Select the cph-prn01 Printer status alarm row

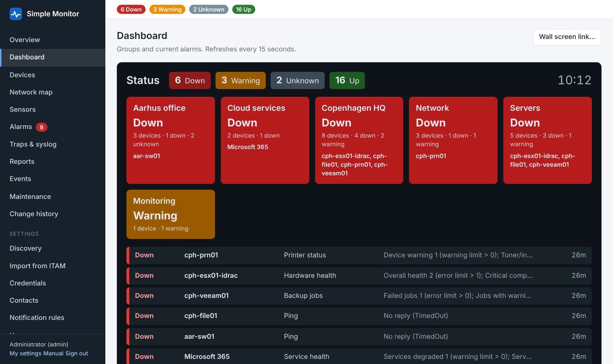click(x=359, y=255)
